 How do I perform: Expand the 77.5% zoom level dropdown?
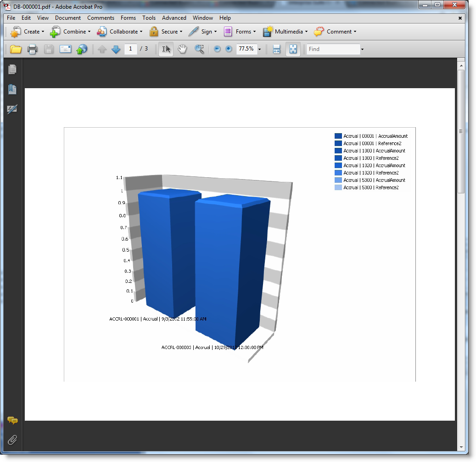tap(259, 49)
